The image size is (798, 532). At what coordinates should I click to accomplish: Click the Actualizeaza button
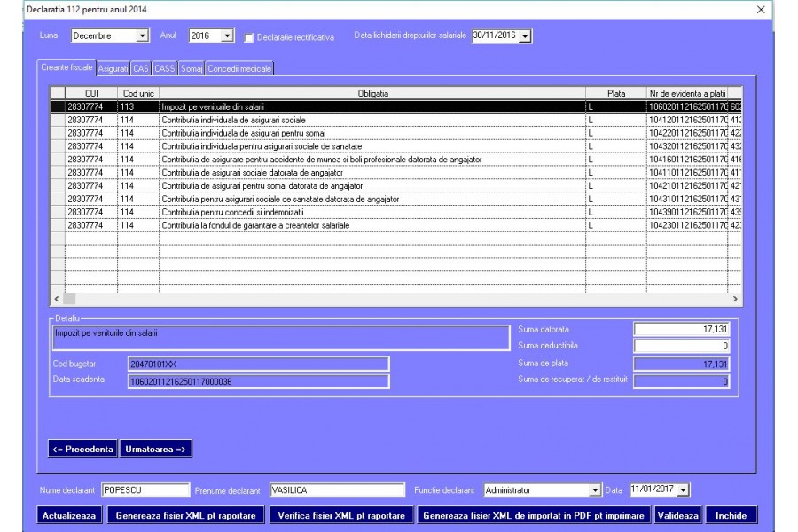click(x=69, y=515)
